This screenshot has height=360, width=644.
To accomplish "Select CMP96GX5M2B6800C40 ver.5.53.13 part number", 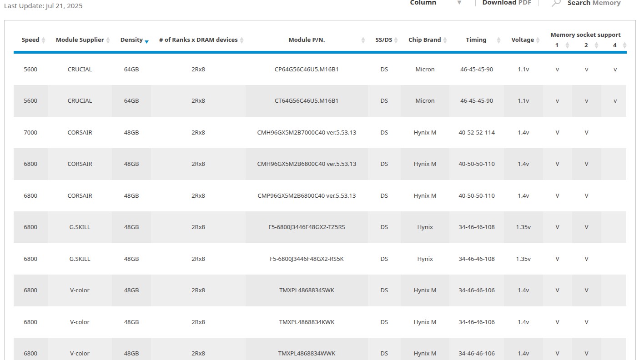I will click(x=307, y=196).
